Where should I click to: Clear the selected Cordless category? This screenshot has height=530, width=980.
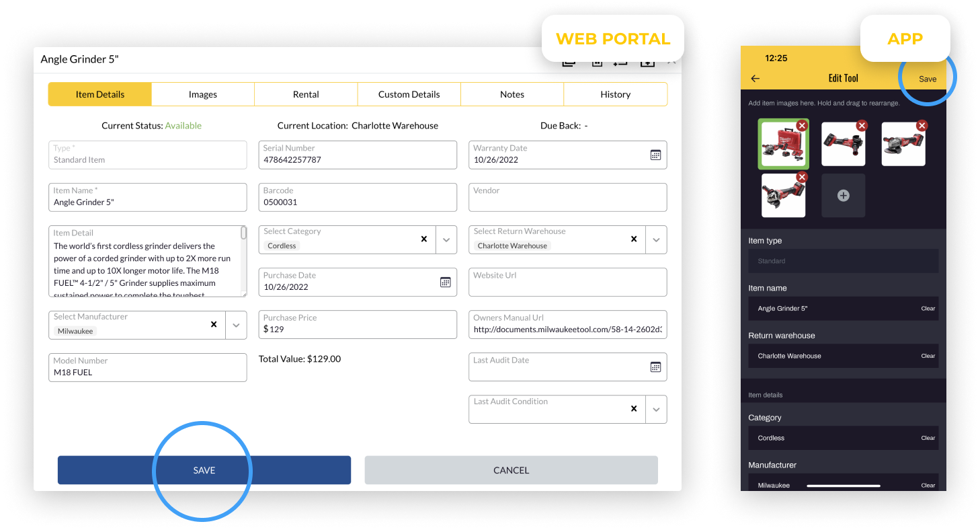pos(423,239)
